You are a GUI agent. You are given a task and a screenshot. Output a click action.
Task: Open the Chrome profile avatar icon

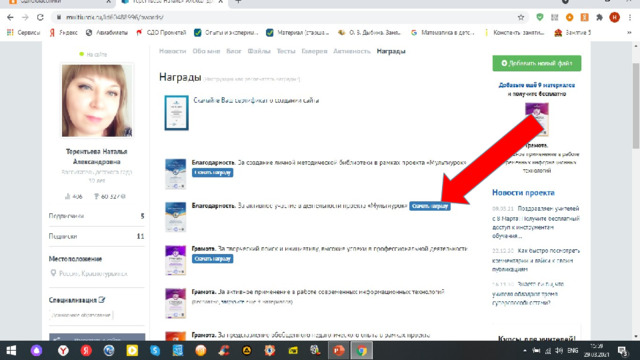[x=614, y=17]
